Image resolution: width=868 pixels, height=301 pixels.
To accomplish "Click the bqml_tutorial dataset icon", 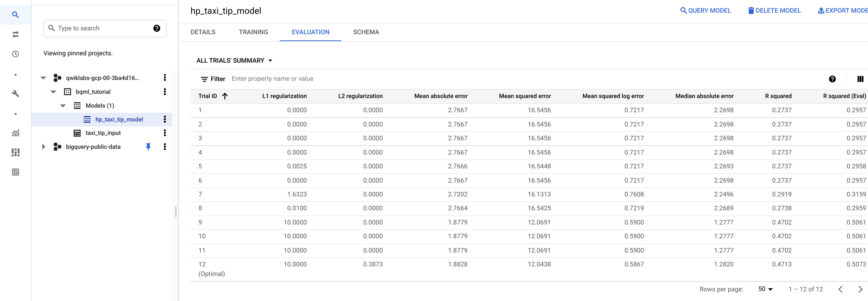I will (67, 91).
